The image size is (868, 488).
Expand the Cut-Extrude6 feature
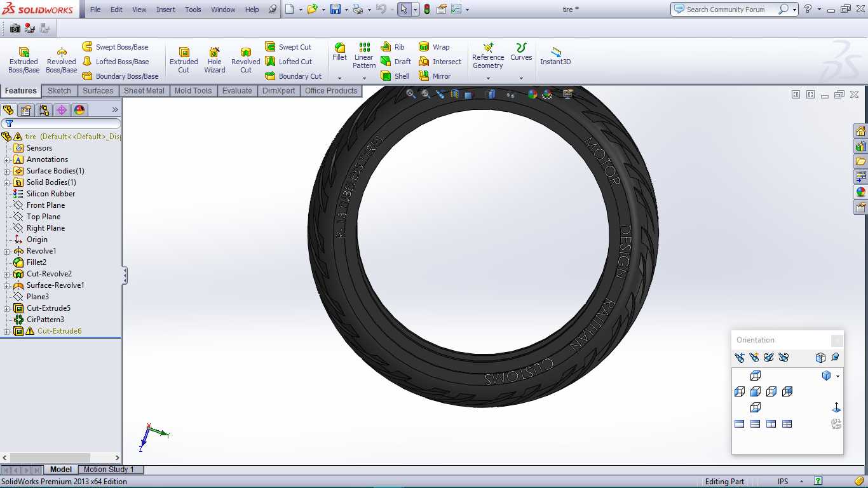point(7,331)
